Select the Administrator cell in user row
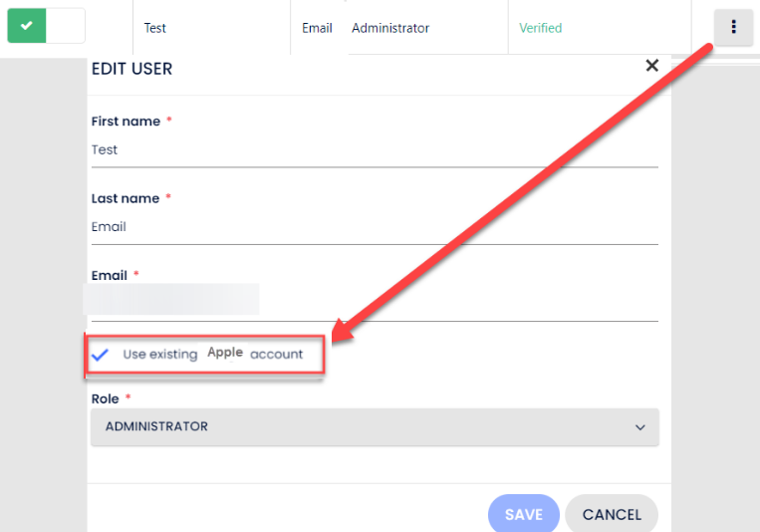This screenshot has height=532, width=760. (390, 28)
